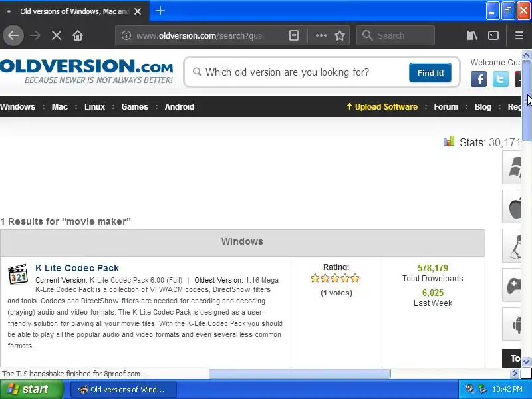Click the Android robot side button
The width and height of the screenshot is (532, 399).
[x=511, y=325]
